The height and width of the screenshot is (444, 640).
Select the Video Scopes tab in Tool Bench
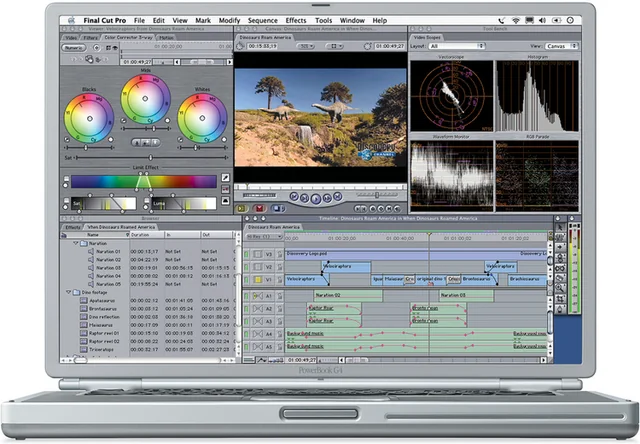[x=427, y=38]
